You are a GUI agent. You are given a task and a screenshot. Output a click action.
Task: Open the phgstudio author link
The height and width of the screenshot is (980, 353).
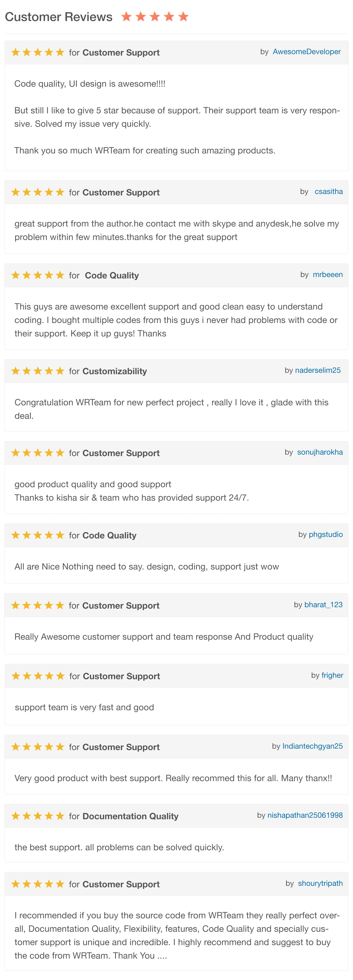click(x=325, y=535)
